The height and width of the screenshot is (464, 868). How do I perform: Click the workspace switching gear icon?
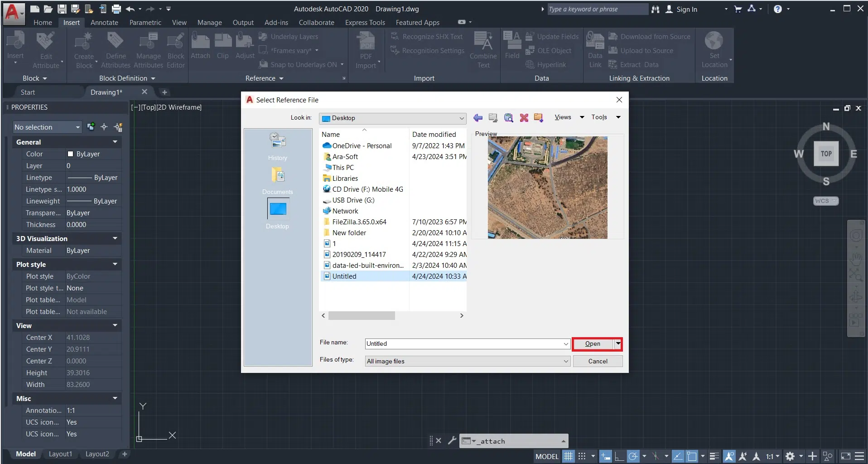click(x=790, y=456)
